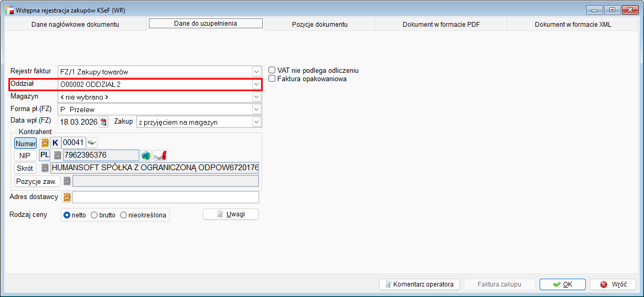Select brutto price type radio button
The height and width of the screenshot is (297, 644).
[94, 215]
